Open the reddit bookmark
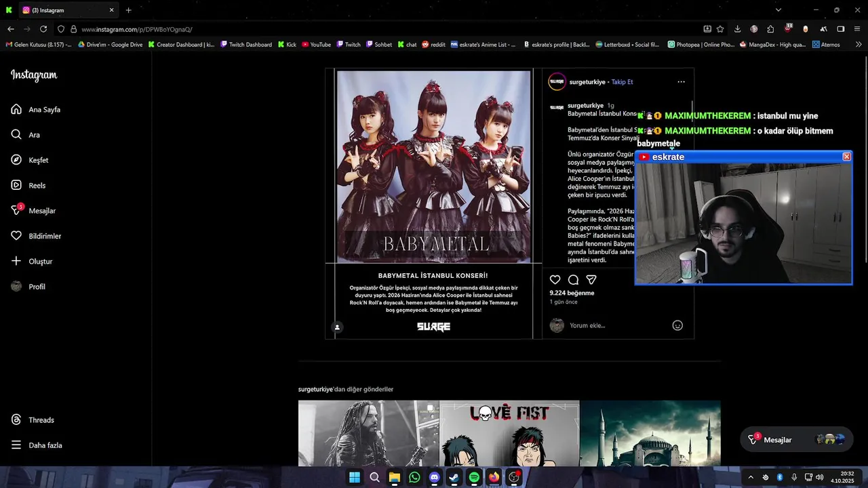 coord(433,45)
